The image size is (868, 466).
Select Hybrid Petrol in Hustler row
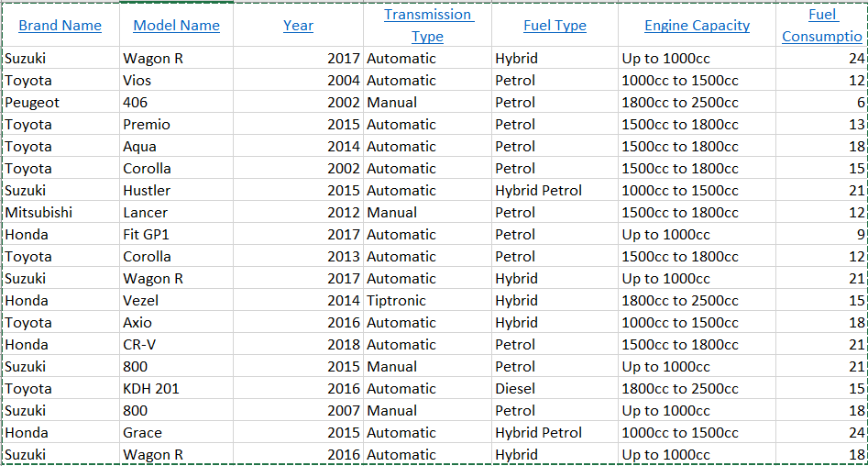point(555,190)
